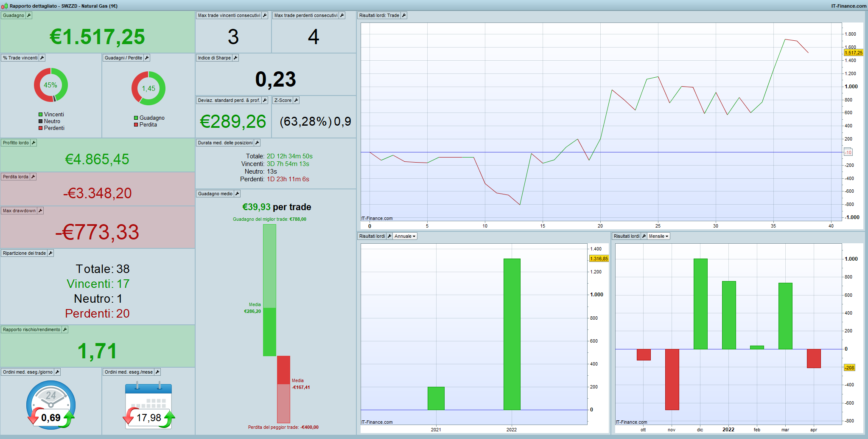Open the Annuale period dropdown
Screen dimensions: 868x439
point(405,236)
